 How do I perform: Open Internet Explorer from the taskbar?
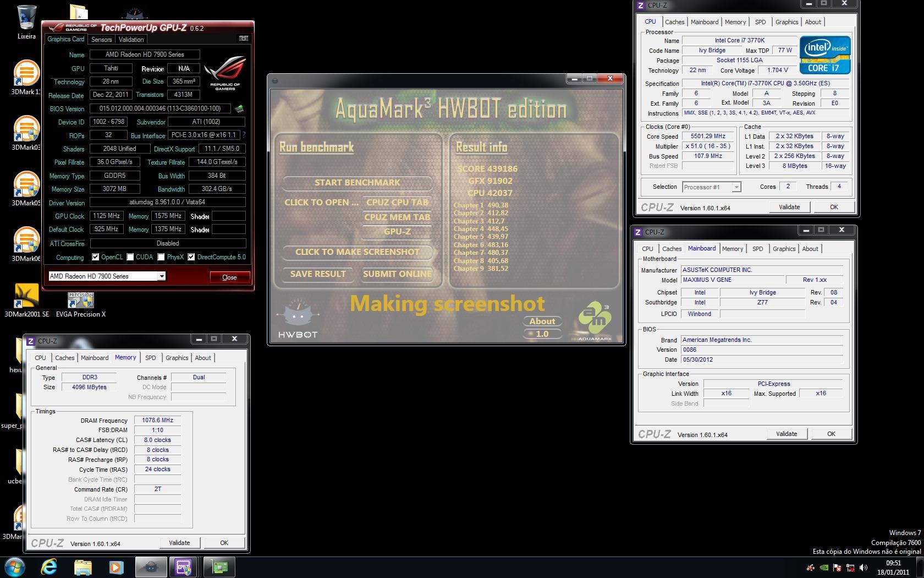point(49,567)
